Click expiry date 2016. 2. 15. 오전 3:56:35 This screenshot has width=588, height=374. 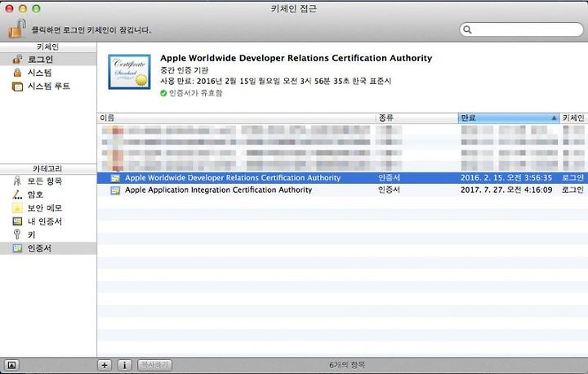506,178
